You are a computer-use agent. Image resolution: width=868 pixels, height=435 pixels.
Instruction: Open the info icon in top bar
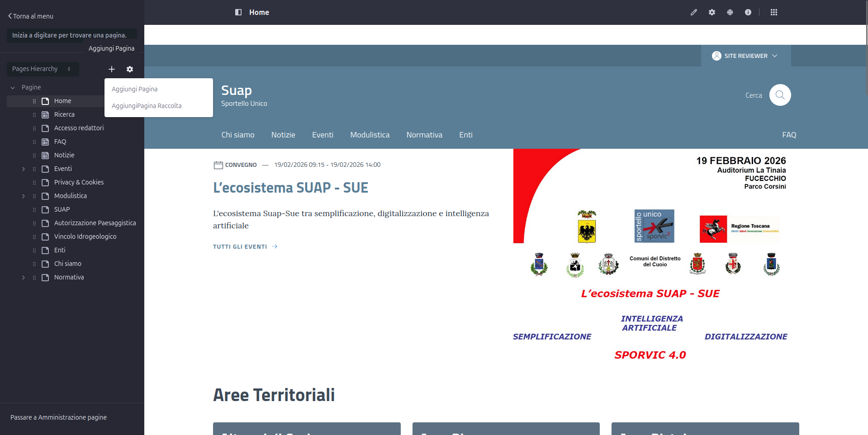[748, 12]
